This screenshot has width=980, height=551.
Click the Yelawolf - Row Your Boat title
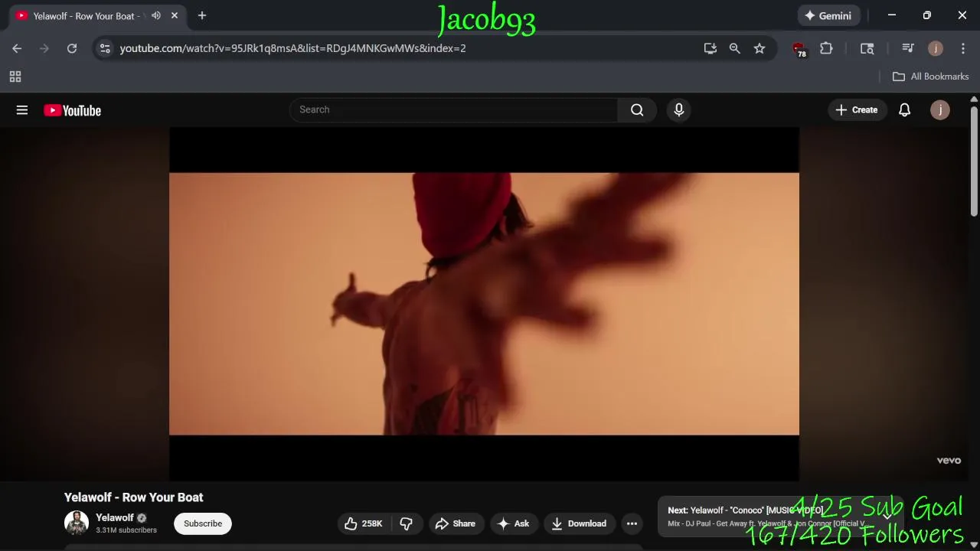tap(134, 497)
